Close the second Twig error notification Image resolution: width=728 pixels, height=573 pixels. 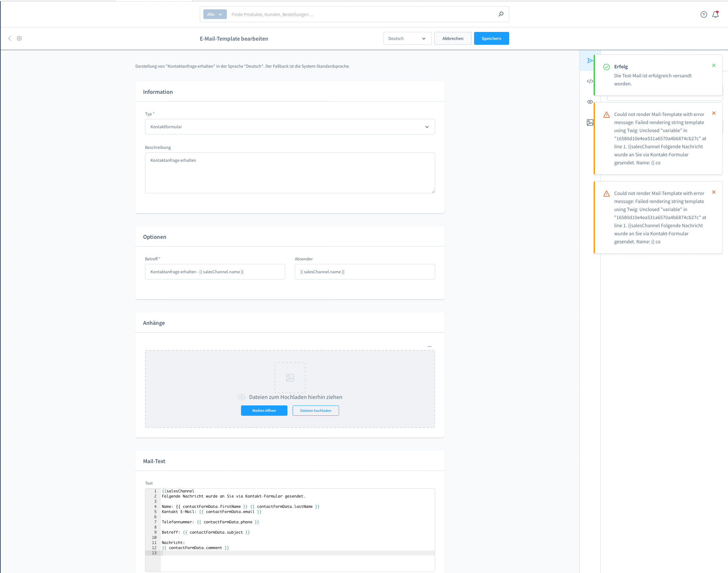tap(713, 192)
